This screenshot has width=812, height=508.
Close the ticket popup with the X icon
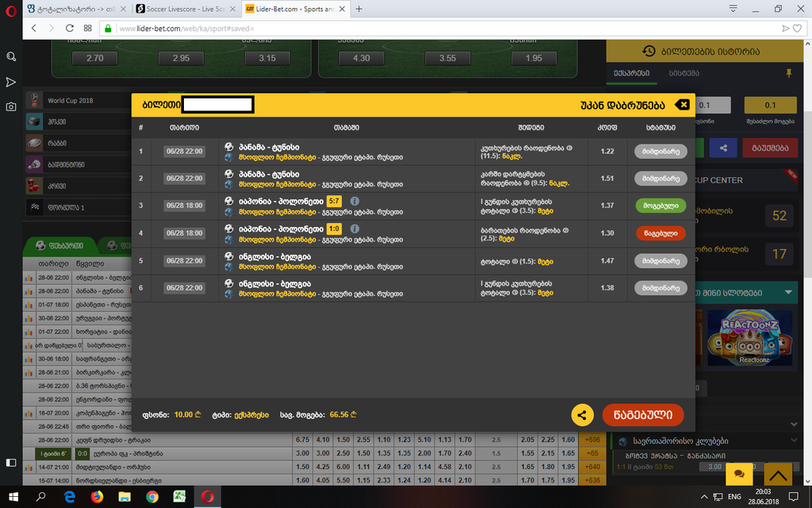(x=683, y=105)
